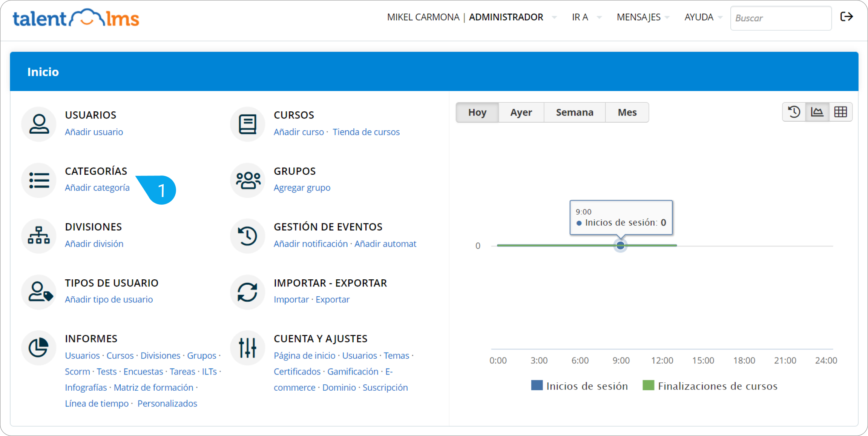Open the Usuarios person icon

[39, 124]
